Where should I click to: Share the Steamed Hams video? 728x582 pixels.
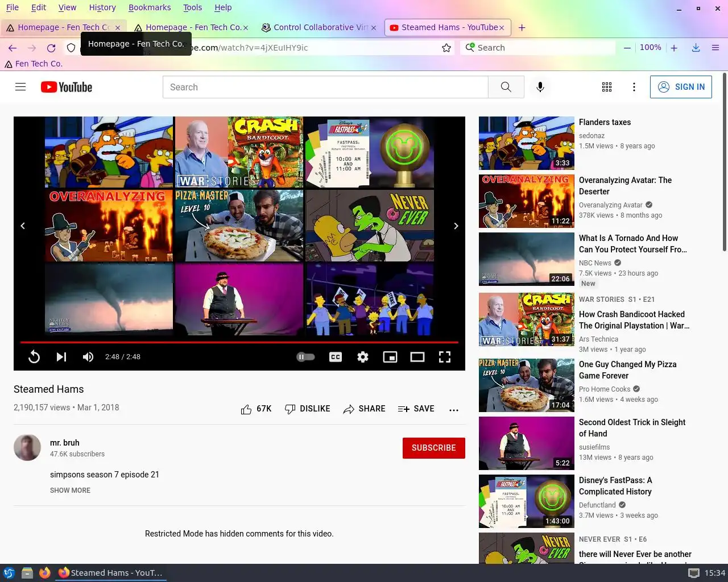pyautogui.click(x=364, y=409)
